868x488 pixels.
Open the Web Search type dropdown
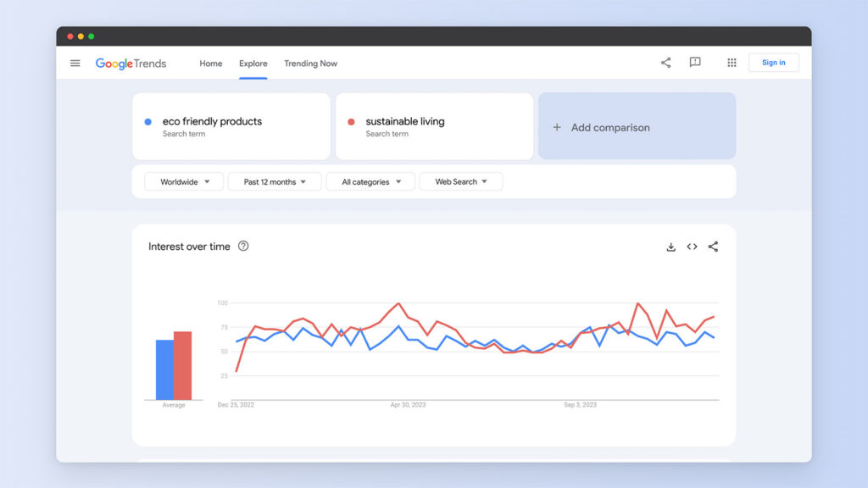461,182
